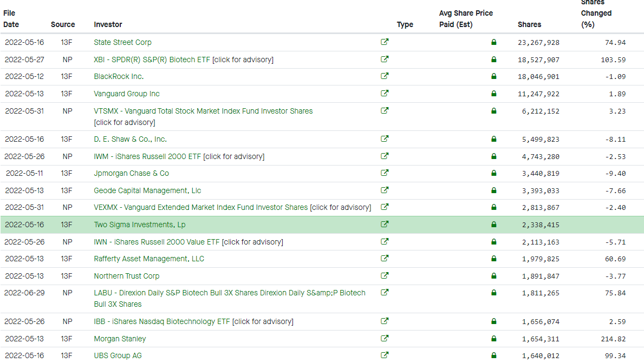The width and height of the screenshot is (644, 363).
Task: Open Geode Capital Management, Llc link
Action: 147,190
